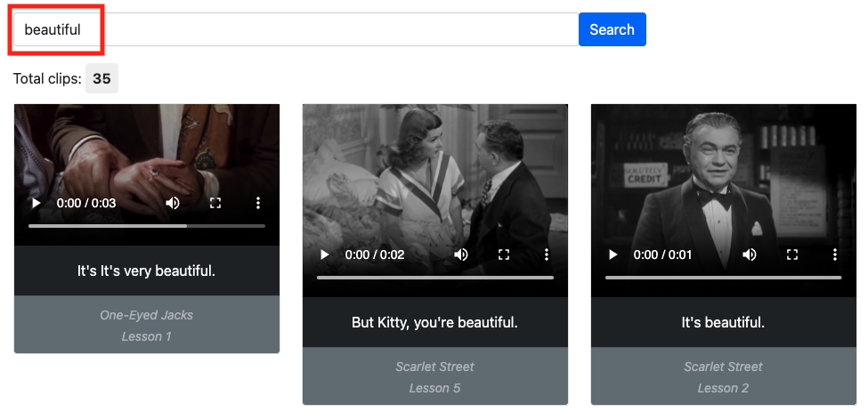Seek along the Lesson 2 clip progress bar

point(724,277)
